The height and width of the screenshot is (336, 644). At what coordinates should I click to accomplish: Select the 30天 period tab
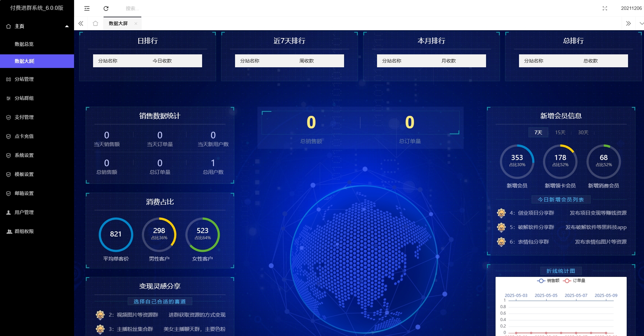(x=583, y=132)
